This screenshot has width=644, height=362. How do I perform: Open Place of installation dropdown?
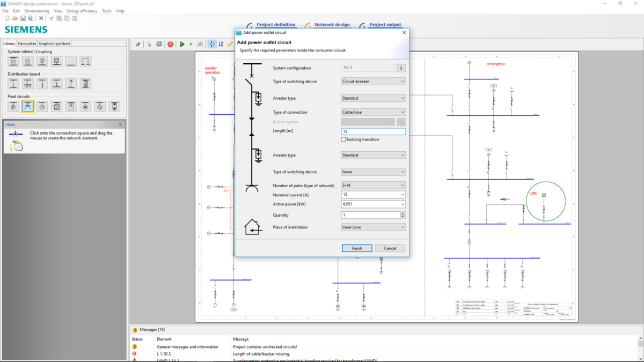tap(373, 227)
